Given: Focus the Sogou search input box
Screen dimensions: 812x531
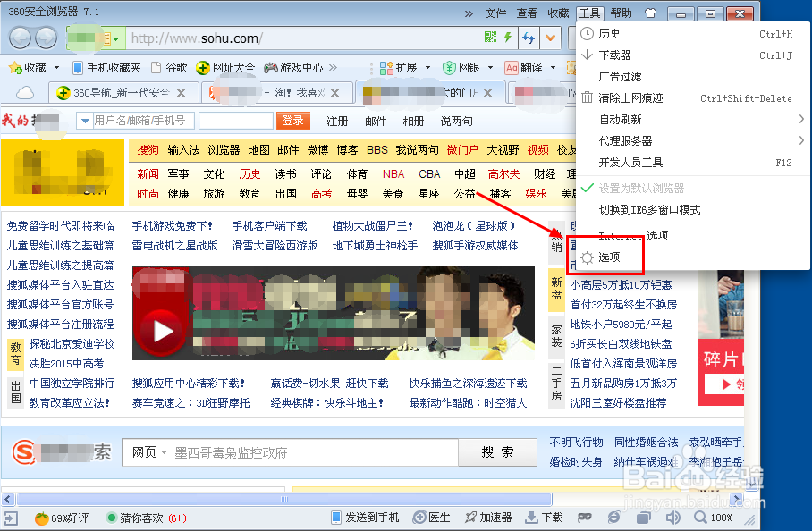Looking at the screenshot, I should click(315, 453).
